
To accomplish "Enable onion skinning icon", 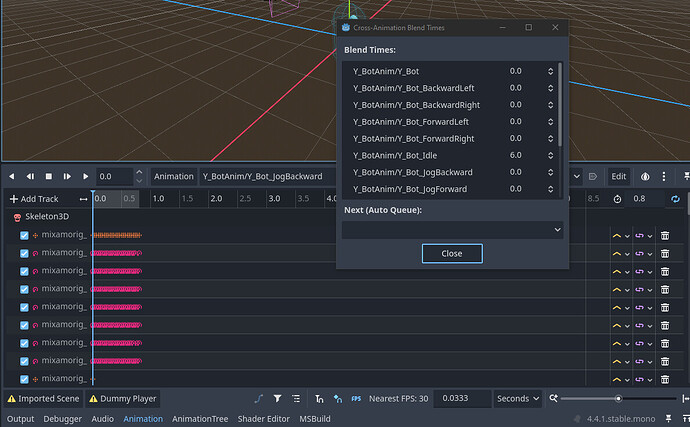I will 645,177.
